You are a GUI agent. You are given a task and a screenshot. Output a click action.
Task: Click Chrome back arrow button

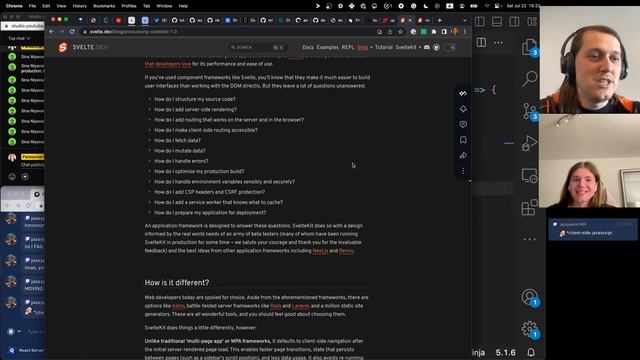(x=51, y=31)
